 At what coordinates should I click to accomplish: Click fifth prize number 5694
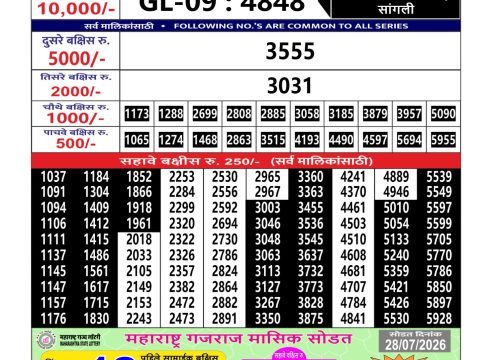(x=409, y=140)
